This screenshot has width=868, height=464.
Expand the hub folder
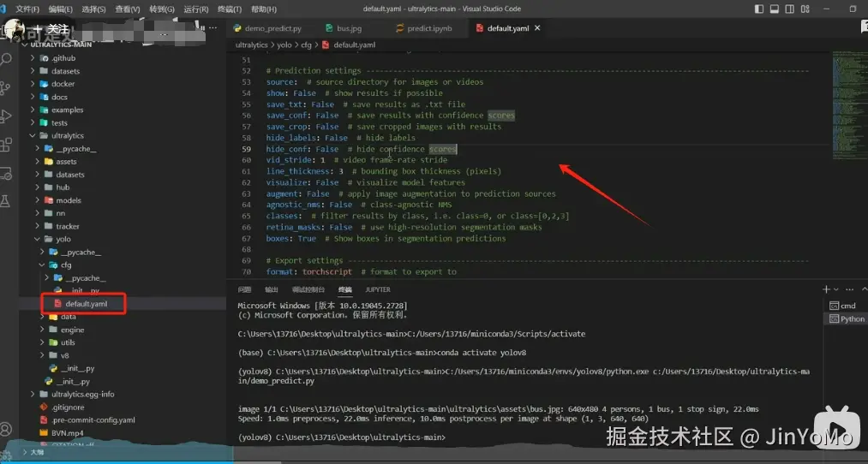click(x=37, y=187)
